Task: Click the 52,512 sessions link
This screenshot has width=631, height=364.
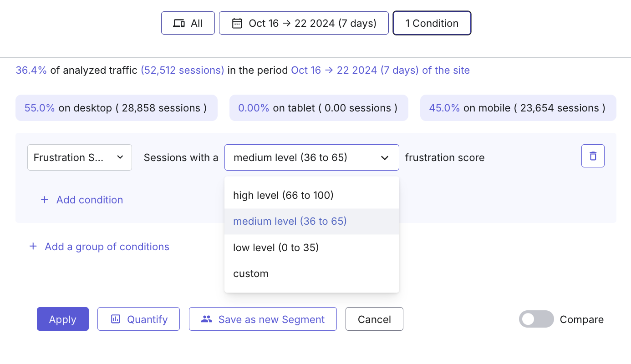Action: pyautogui.click(x=182, y=70)
